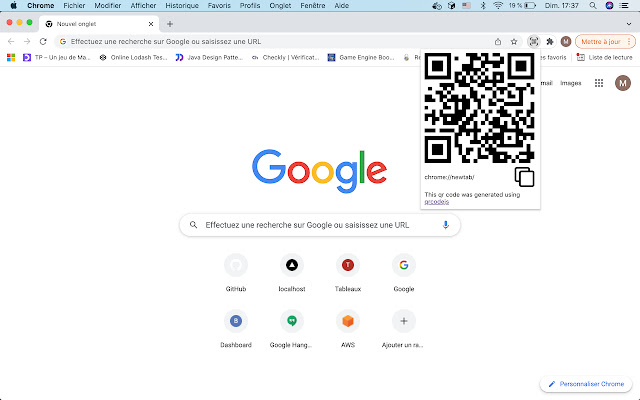This screenshot has height=400, width=640.
Task: Open Java Design Patte... bookmark
Action: tap(209, 58)
